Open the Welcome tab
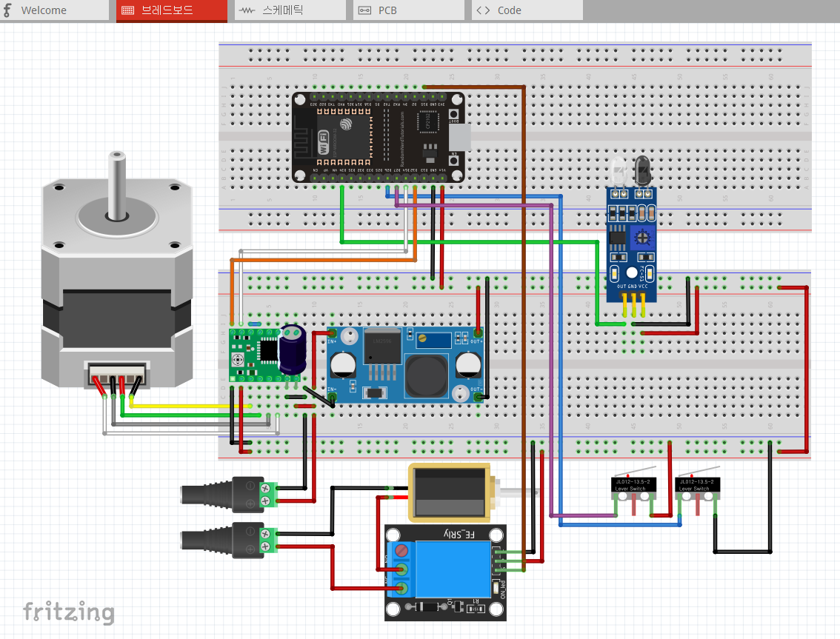 pyautogui.click(x=53, y=10)
